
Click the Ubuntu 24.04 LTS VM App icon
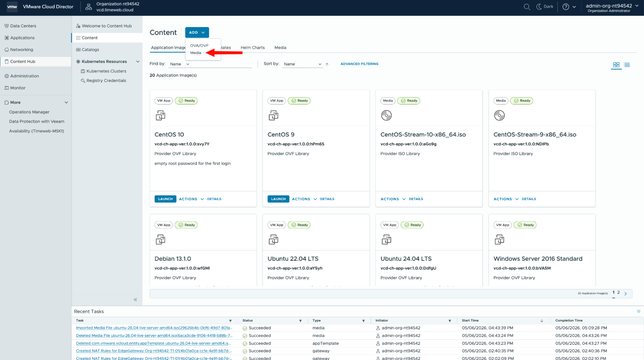coord(387,240)
